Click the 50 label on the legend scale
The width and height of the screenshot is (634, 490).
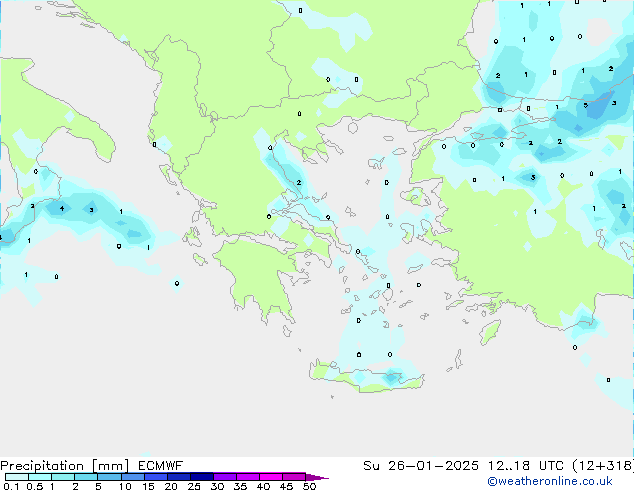(309, 487)
